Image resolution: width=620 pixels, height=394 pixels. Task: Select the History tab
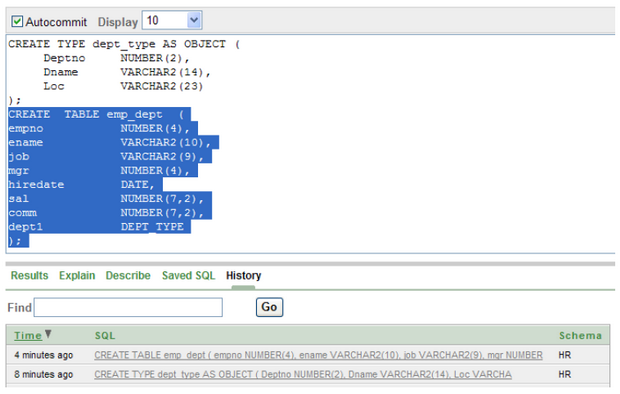tap(244, 275)
